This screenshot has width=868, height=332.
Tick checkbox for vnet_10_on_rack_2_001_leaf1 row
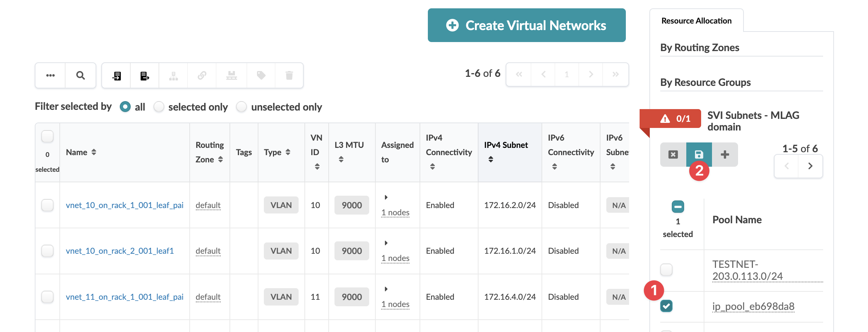47,251
